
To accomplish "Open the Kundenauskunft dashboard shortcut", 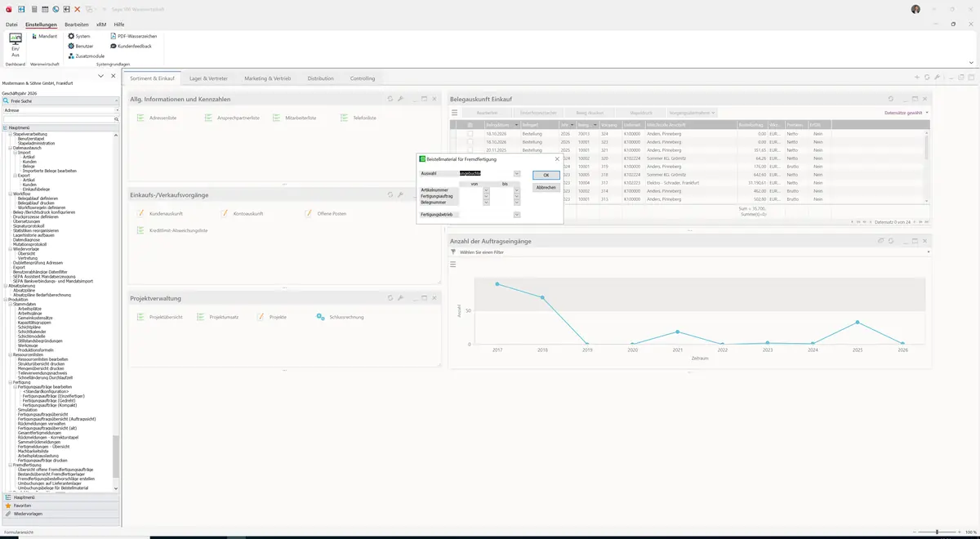I will coord(162,214).
